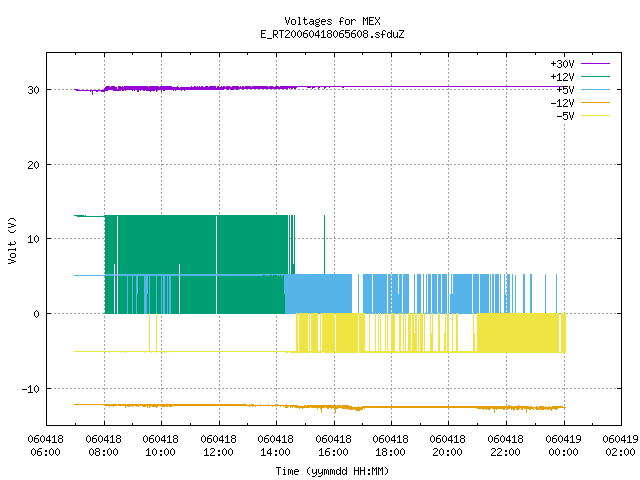Click the x-axis tick 060418 16:00

tap(333, 446)
